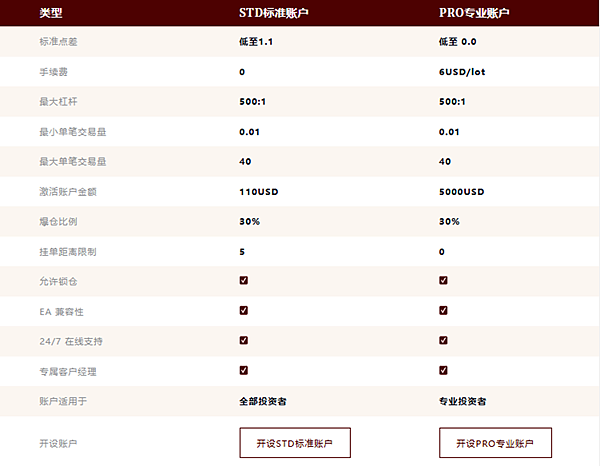The width and height of the screenshot is (600, 466).
Task: Toggle 专属客户经理 checkbox for PRO account
Action: (443, 370)
